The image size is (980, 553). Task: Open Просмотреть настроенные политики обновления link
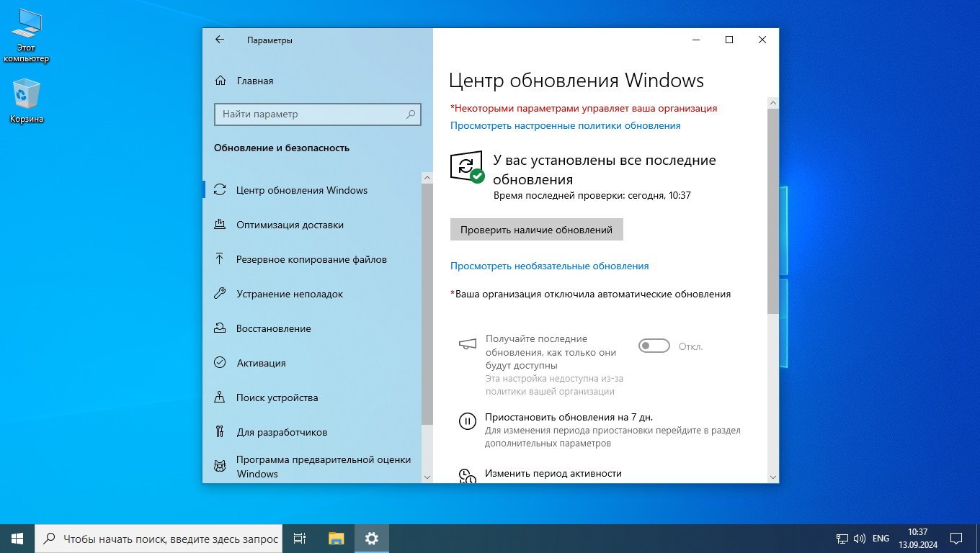pyautogui.click(x=565, y=125)
